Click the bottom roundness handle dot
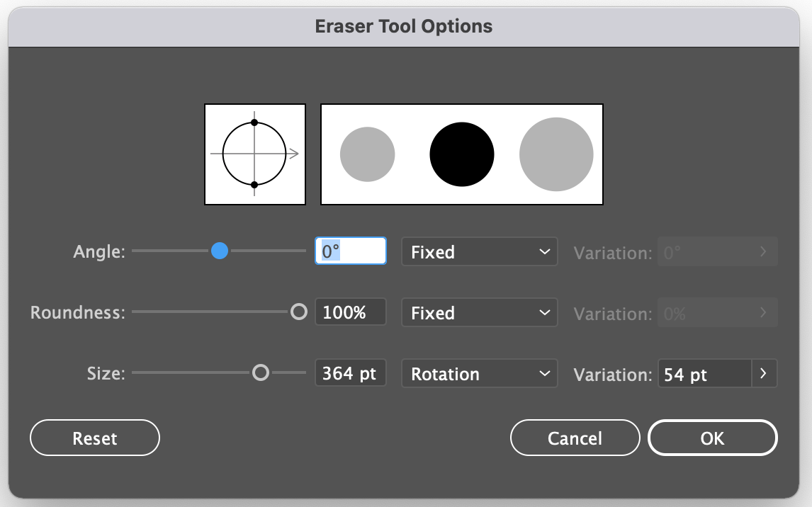Viewport: 812px width, 507px height. [254, 185]
